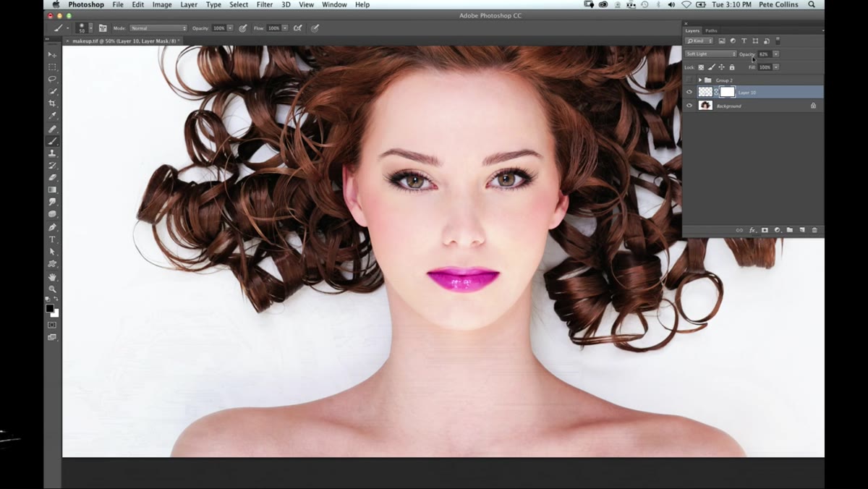The image size is (868, 489).
Task: Filter layers by pixel layers
Action: click(x=722, y=41)
